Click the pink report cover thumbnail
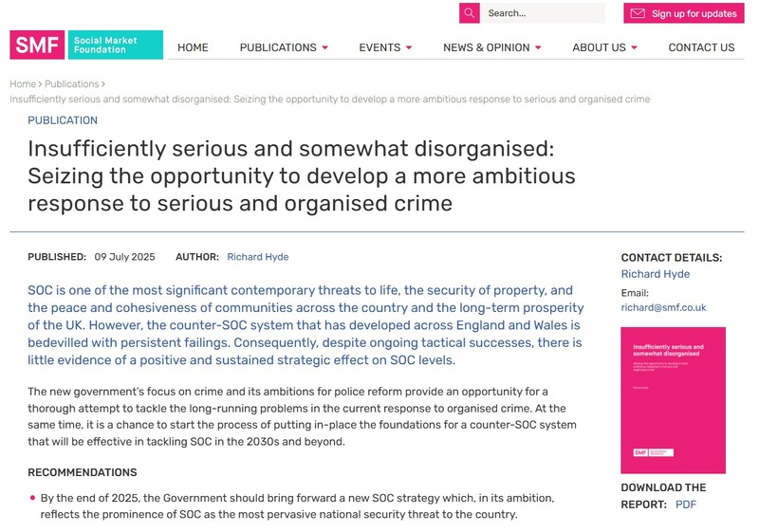This screenshot has height=532, width=759. [673, 400]
